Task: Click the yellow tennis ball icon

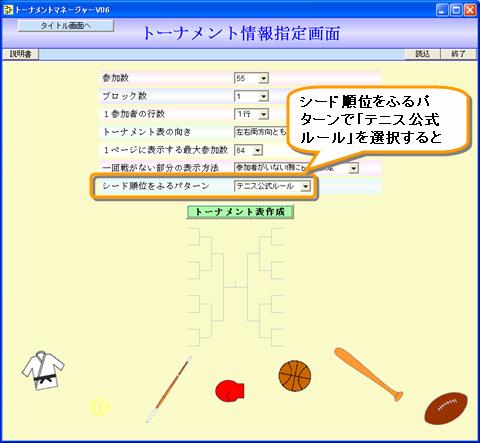Action: point(100,407)
